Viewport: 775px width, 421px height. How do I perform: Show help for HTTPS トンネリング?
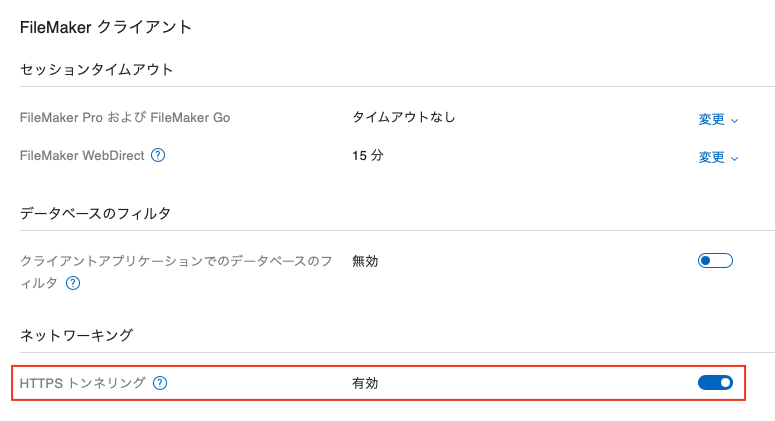pos(160,383)
